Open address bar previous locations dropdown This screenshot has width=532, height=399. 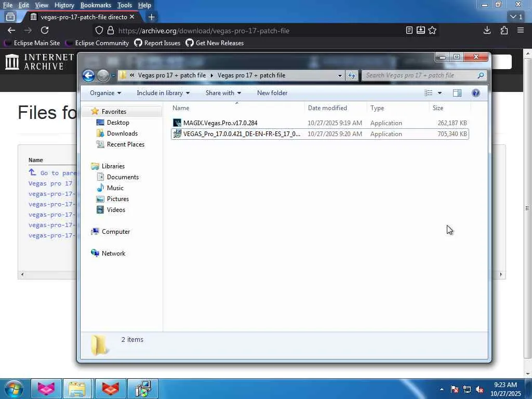pos(340,75)
